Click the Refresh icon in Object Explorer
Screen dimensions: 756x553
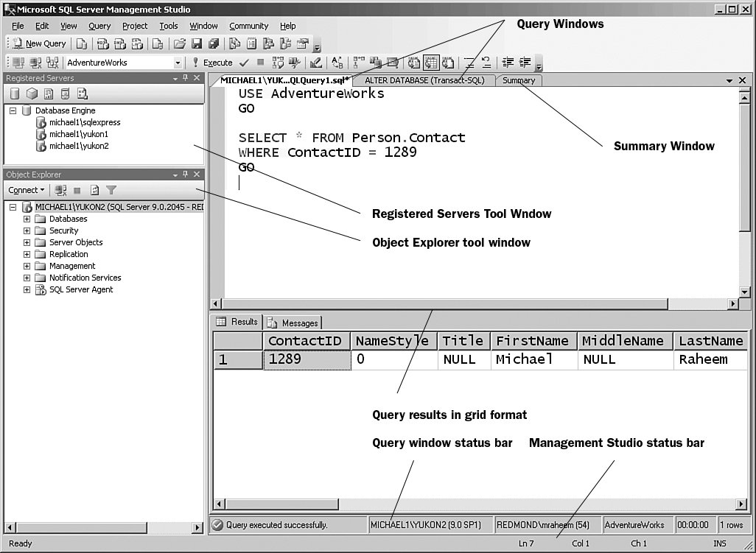tap(94, 190)
